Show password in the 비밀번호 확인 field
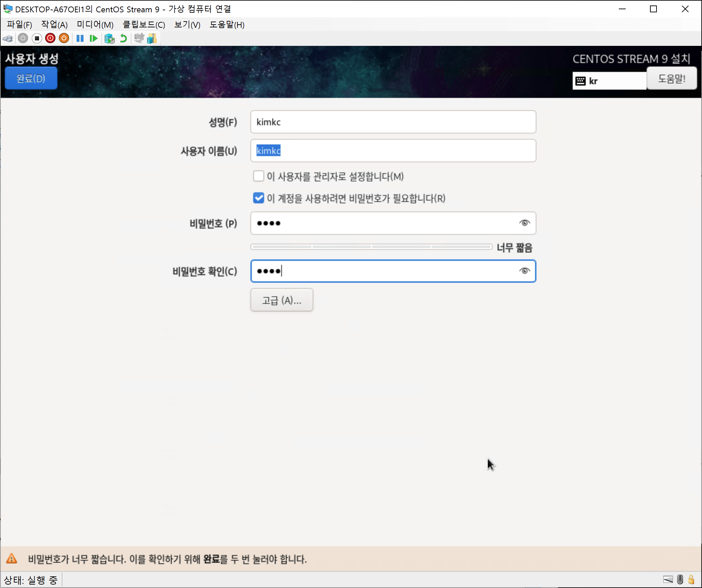Viewport: 702px width, 588px height. click(524, 271)
